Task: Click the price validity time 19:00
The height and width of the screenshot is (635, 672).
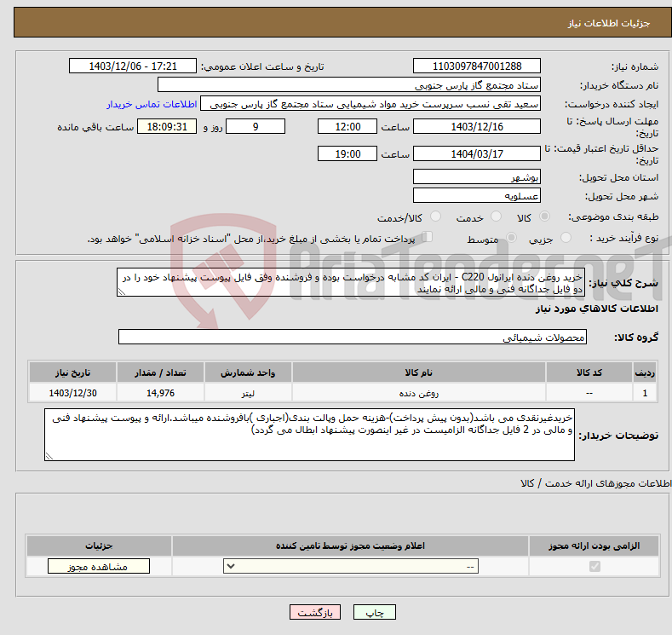Action: pyautogui.click(x=347, y=153)
